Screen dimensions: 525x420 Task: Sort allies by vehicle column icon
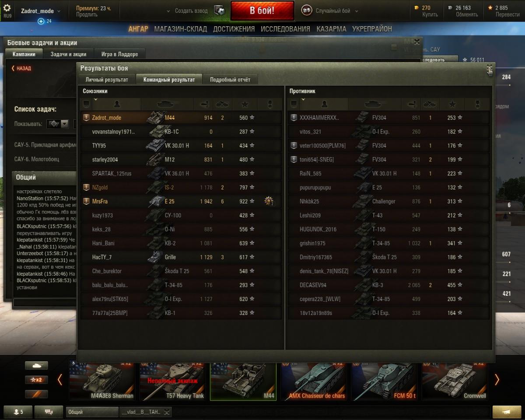(x=167, y=104)
